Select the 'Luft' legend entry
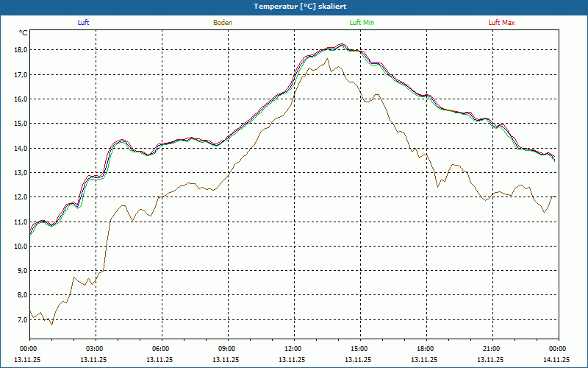588x368 pixels. [x=83, y=23]
